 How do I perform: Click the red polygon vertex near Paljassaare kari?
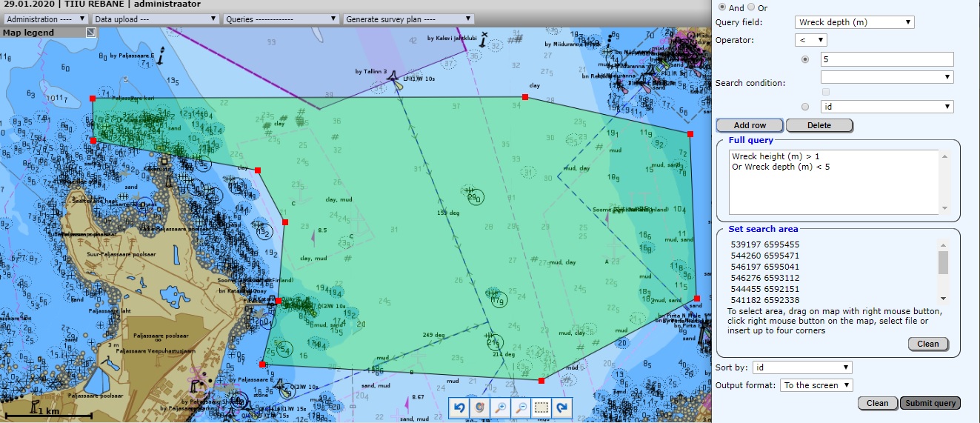click(x=93, y=98)
